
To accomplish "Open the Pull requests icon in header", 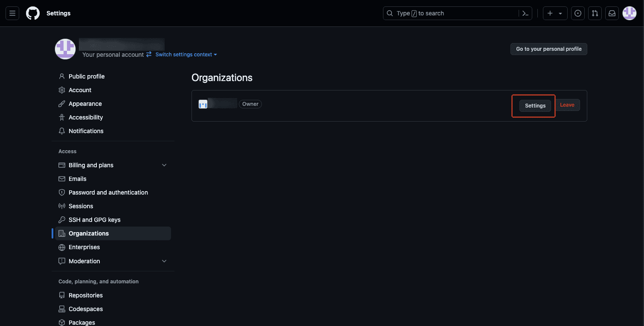I will click(595, 13).
